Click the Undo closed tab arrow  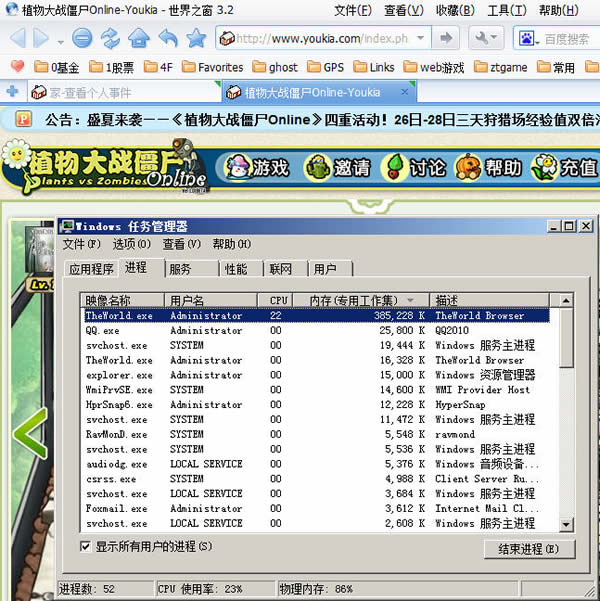coord(168,38)
